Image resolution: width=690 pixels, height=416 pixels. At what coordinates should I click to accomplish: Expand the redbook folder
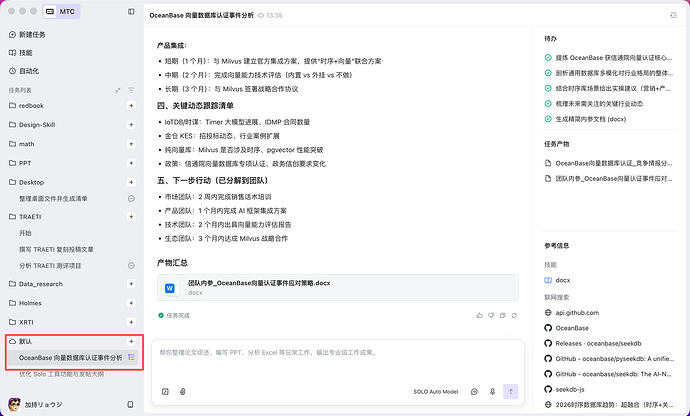tap(26, 106)
